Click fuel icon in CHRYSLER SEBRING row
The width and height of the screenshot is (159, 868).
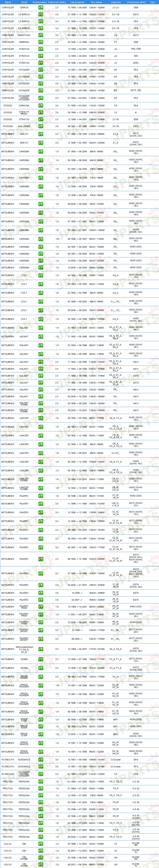pos(40,42)
